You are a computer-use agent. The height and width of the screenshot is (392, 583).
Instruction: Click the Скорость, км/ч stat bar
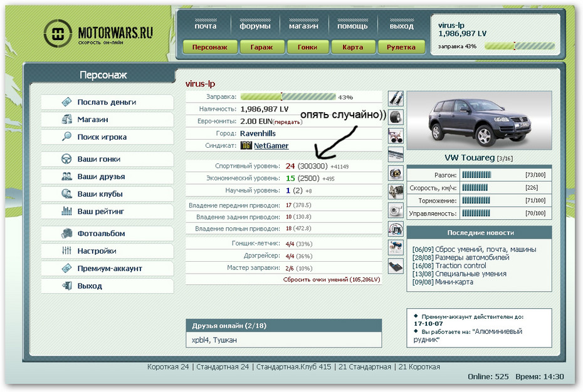tap(475, 188)
